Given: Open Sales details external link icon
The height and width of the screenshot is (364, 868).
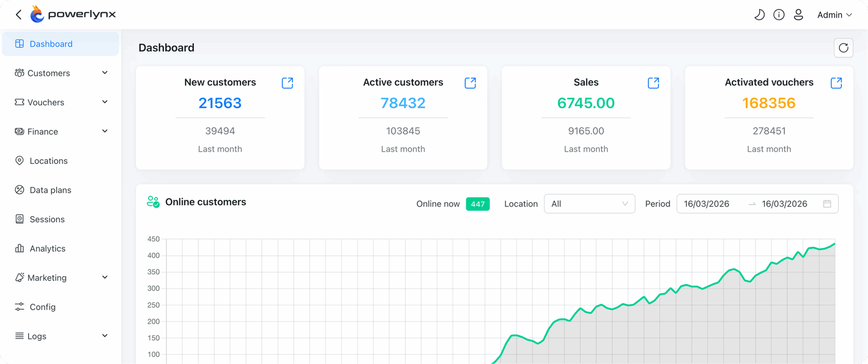Looking at the screenshot, I should [x=653, y=83].
